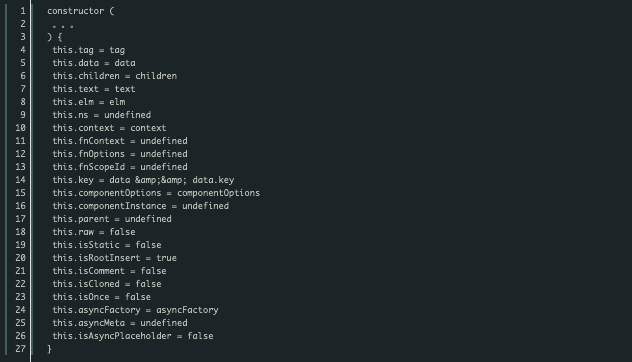Image resolution: width=632 pixels, height=362 pixels.
Task: Click false on the isComment line
Action: [153, 271]
